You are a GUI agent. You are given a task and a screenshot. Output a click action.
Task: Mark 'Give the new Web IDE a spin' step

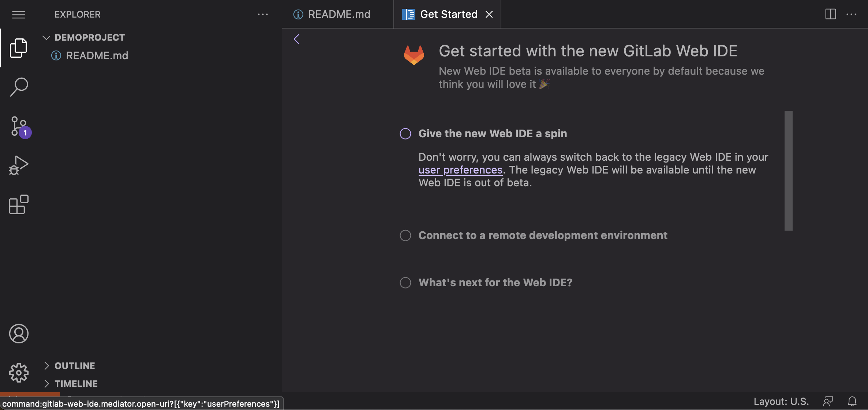(x=405, y=134)
